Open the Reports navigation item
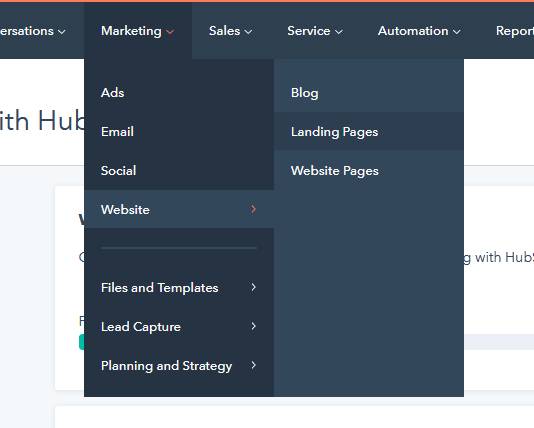The width and height of the screenshot is (534, 428). [515, 31]
